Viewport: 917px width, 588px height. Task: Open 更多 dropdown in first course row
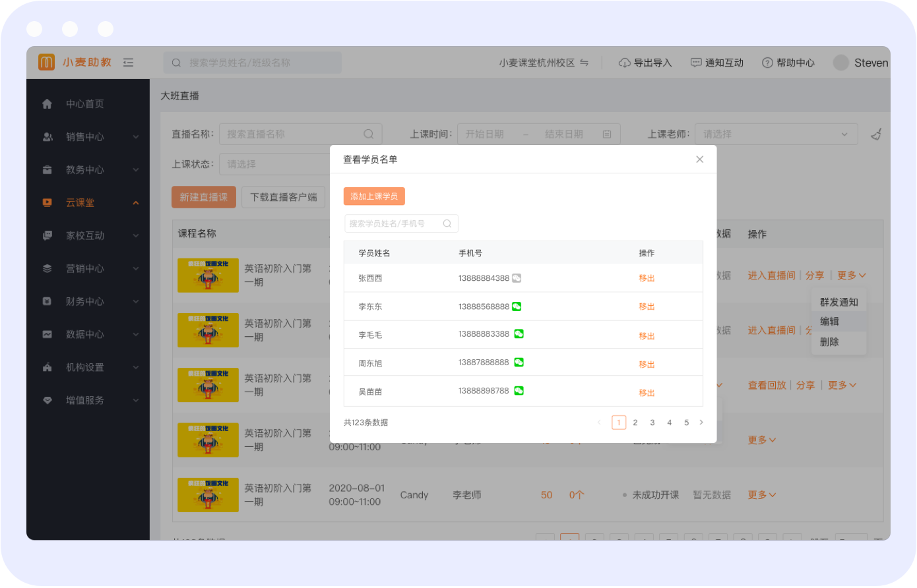tap(852, 276)
